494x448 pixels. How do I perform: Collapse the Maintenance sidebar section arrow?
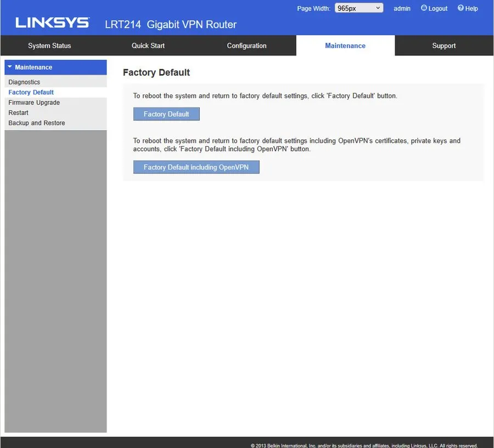pyautogui.click(x=10, y=67)
